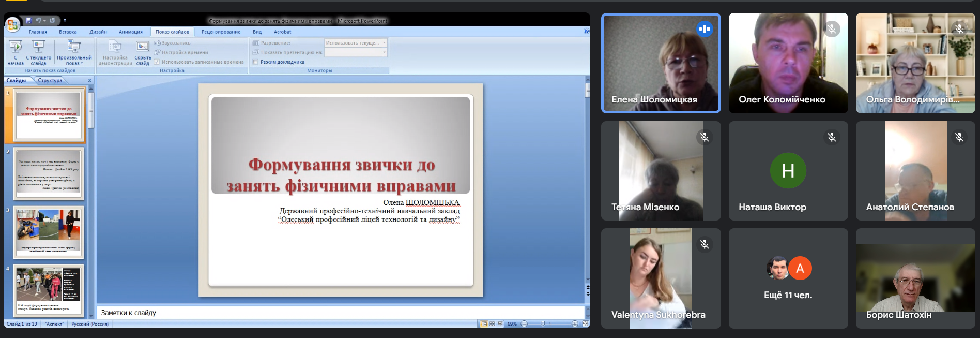Click the Save icon in quick access toolbar
Viewport: 980px width, 338px height.
click(x=28, y=21)
